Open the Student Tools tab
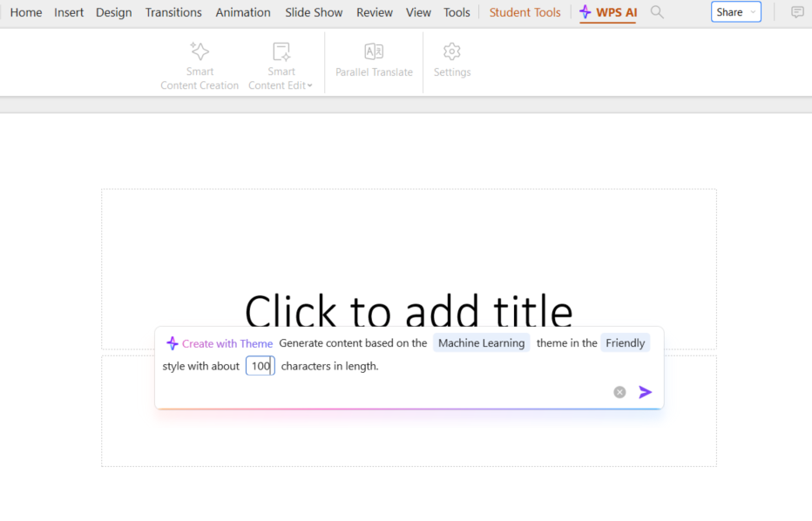Screen dimensions: 812x521 click(524, 12)
